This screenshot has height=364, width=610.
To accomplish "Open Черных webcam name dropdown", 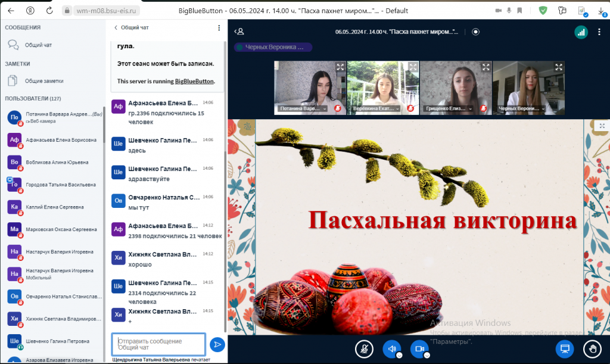I will point(521,108).
